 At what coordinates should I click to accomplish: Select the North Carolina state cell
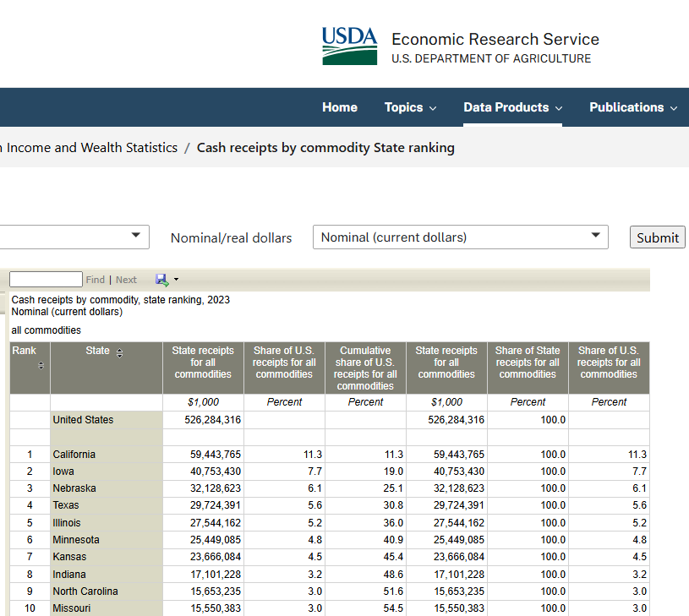[x=107, y=591]
